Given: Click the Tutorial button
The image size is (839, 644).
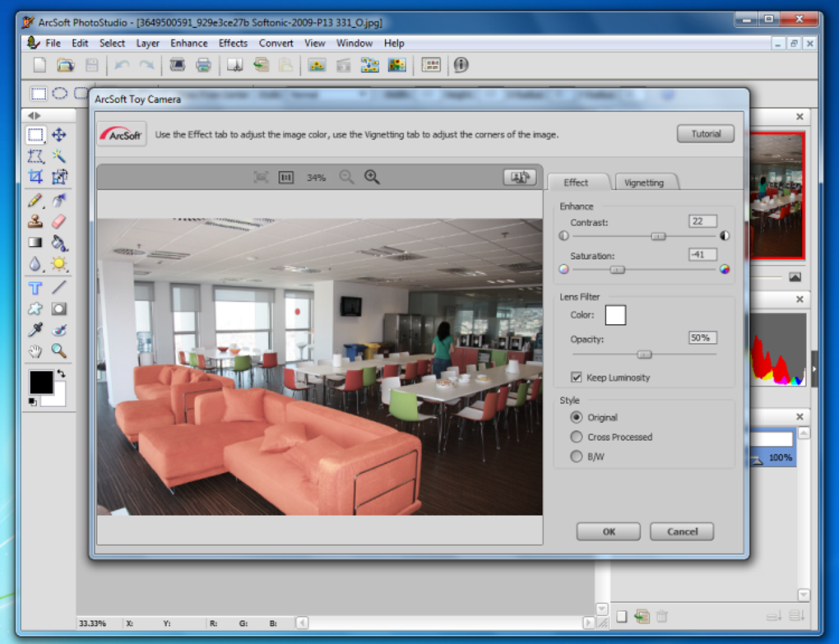Looking at the screenshot, I should (x=706, y=134).
